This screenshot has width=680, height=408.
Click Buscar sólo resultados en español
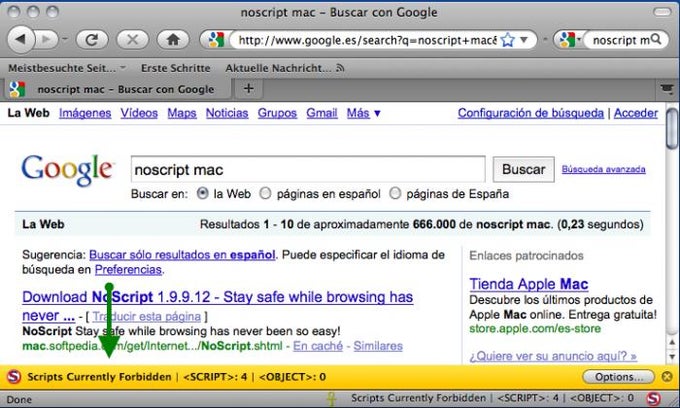point(182,255)
